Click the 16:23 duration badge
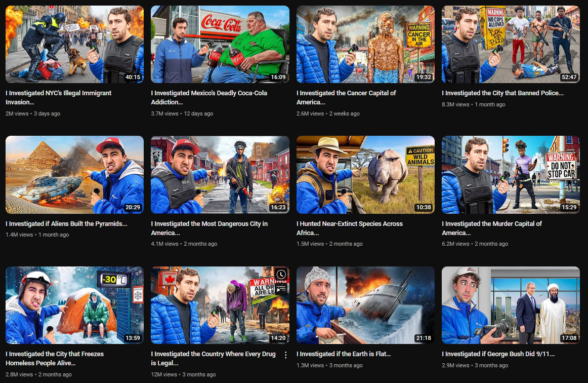 pyautogui.click(x=278, y=207)
